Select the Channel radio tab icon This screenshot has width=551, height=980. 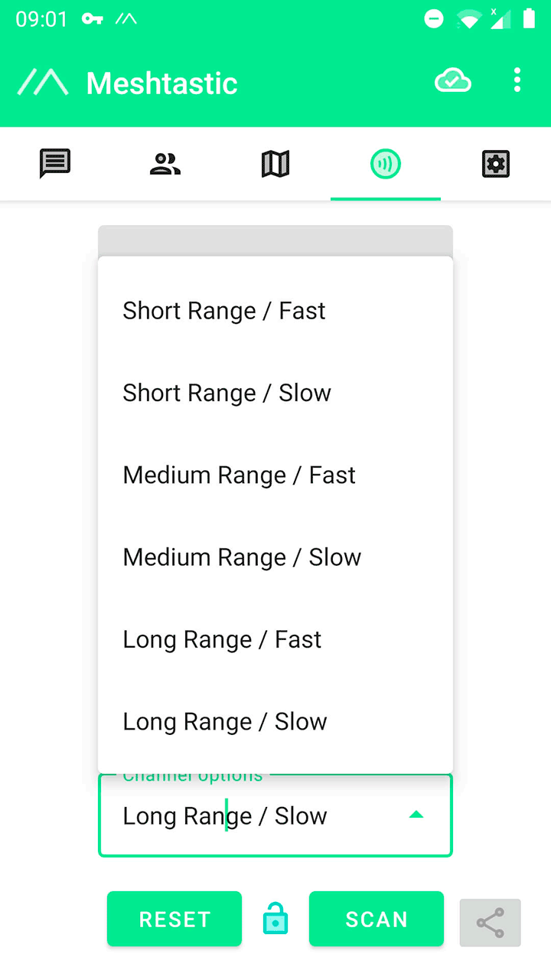(x=386, y=164)
